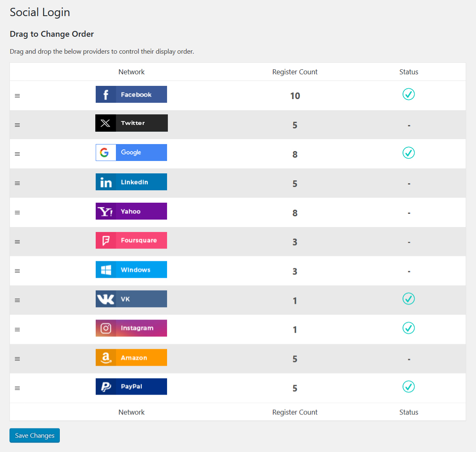Click the bottom Status footer label
Viewport: 476px width, 452px height.
409,412
